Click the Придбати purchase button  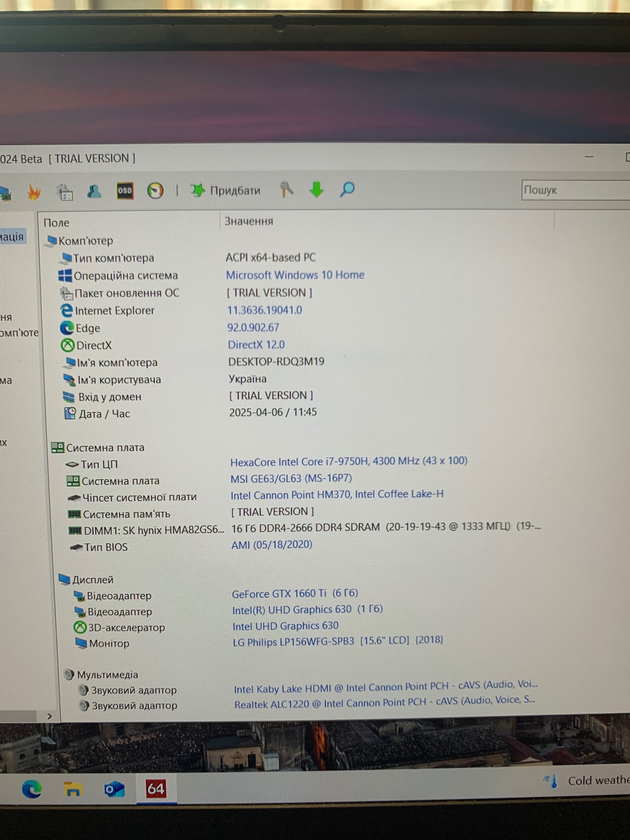226,190
